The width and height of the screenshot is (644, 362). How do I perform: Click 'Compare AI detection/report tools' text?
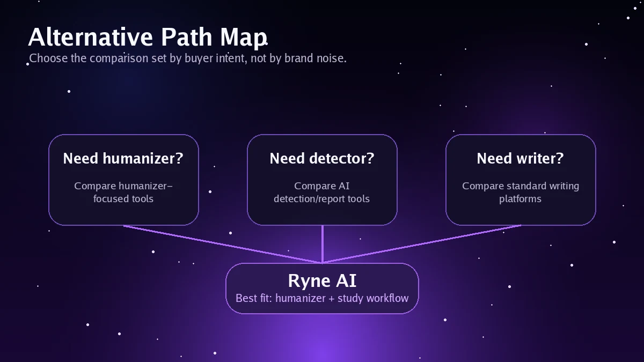pos(322,193)
